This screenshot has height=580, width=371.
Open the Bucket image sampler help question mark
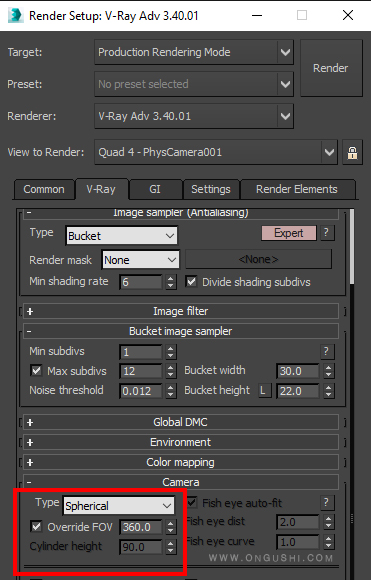click(x=326, y=351)
